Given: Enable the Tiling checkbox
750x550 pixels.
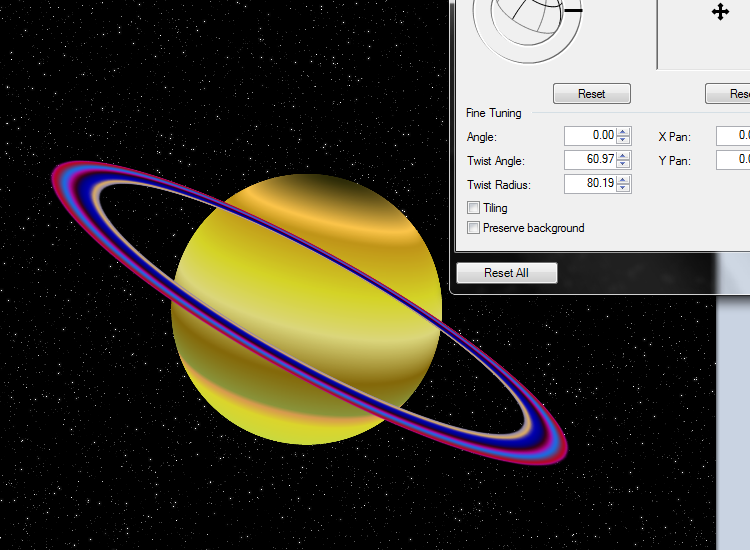Looking at the screenshot, I should pyautogui.click(x=473, y=208).
